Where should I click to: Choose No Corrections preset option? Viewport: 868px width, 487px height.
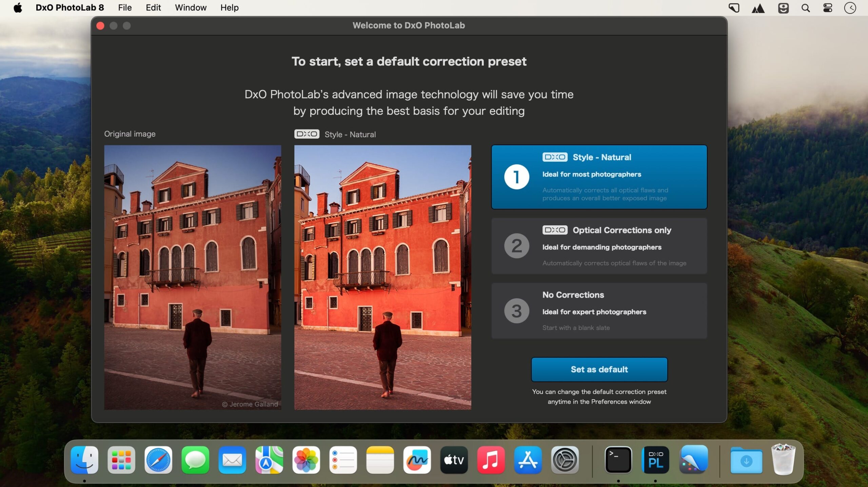[599, 311]
